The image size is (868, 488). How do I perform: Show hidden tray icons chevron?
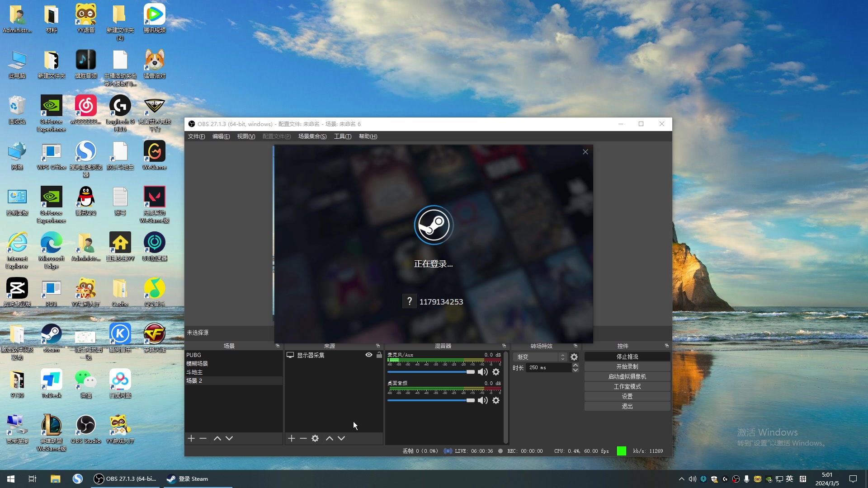tap(681, 479)
